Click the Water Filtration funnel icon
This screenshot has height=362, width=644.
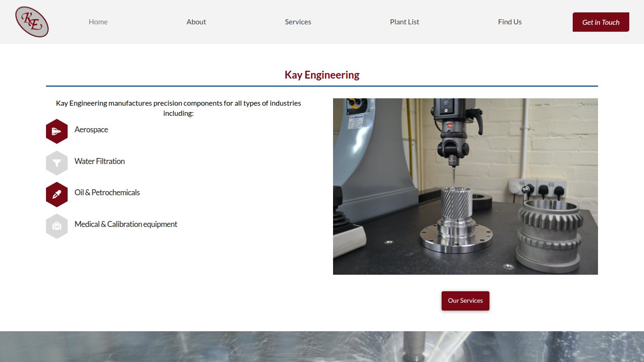pos(57,163)
